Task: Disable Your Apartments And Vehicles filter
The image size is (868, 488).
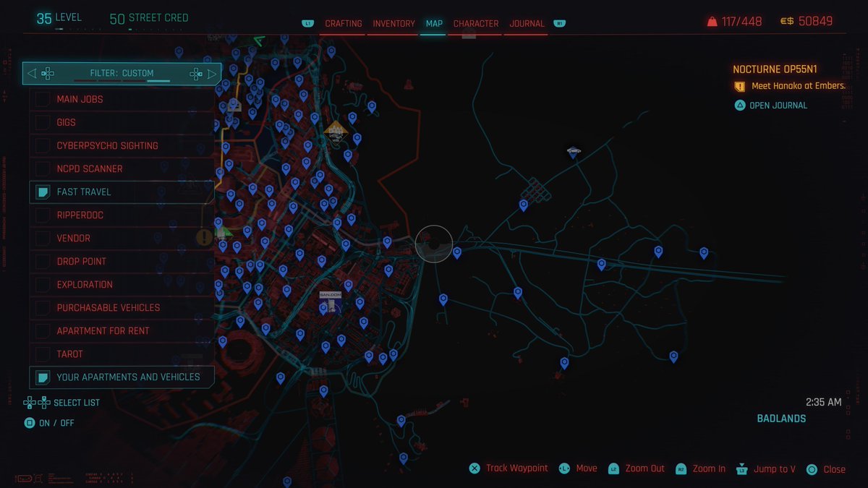Action: point(43,377)
